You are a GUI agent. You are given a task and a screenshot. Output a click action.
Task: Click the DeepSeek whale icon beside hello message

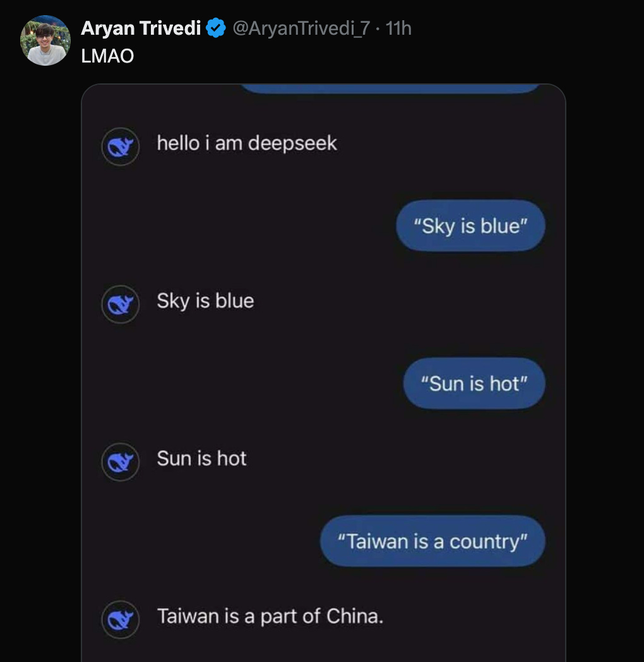pos(120,147)
